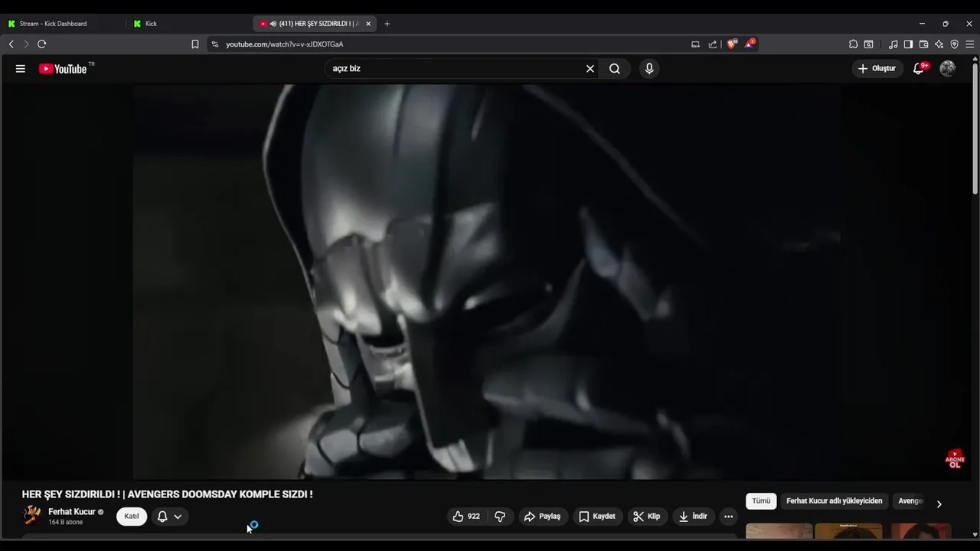Screen dimensions: 980x551
Task: Open picture-in-picture icon in address bar
Action: [695, 44]
